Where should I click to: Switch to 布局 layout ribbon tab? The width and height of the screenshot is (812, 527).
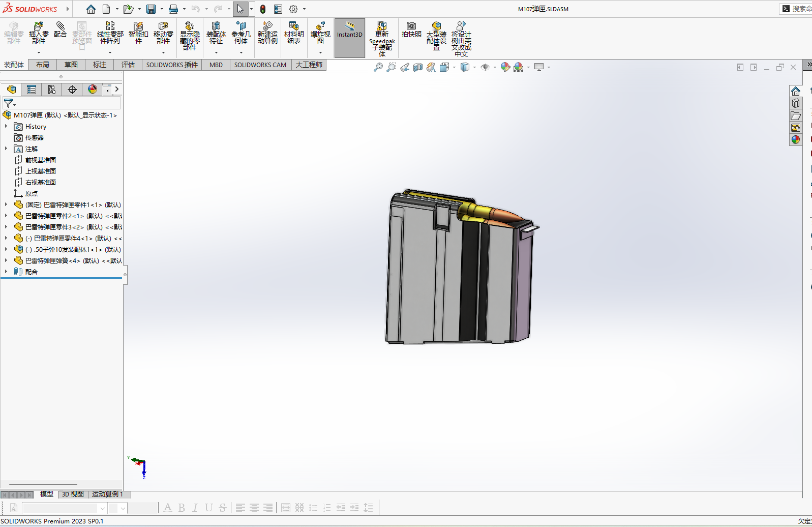point(43,65)
